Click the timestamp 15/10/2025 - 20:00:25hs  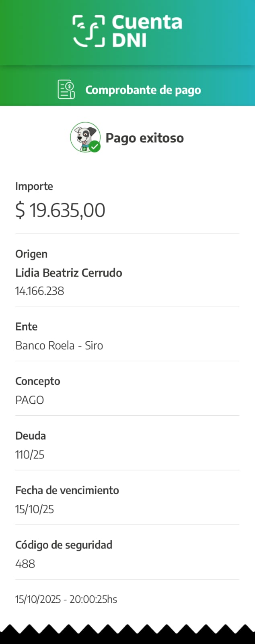pyautogui.click(x=66, y=599)
